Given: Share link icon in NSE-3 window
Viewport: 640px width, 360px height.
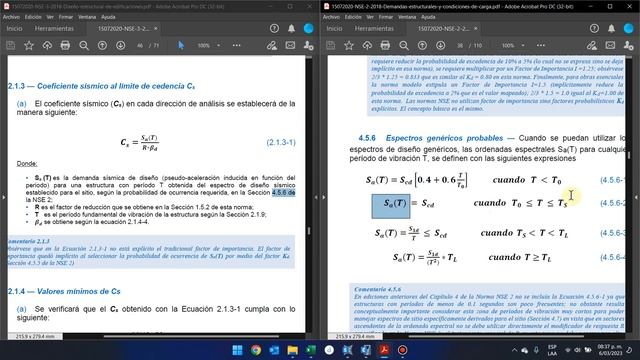Looking at the screenshot, I should pyautogui.click(x=272, y=45).
